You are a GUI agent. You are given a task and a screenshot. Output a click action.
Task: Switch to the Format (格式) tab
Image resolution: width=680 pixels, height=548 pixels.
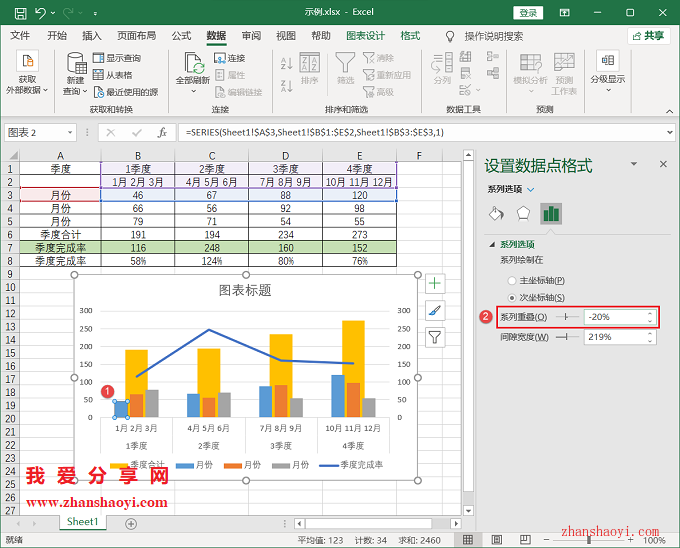(410, 36)
